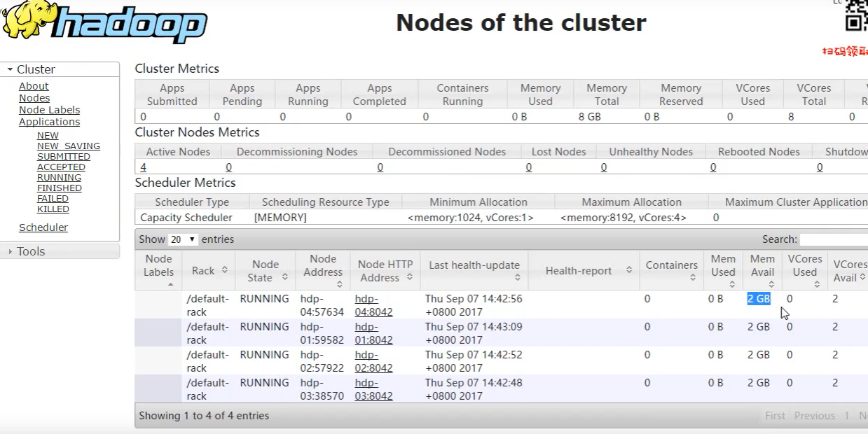Sort table by Node Labels column

[158, 270]
